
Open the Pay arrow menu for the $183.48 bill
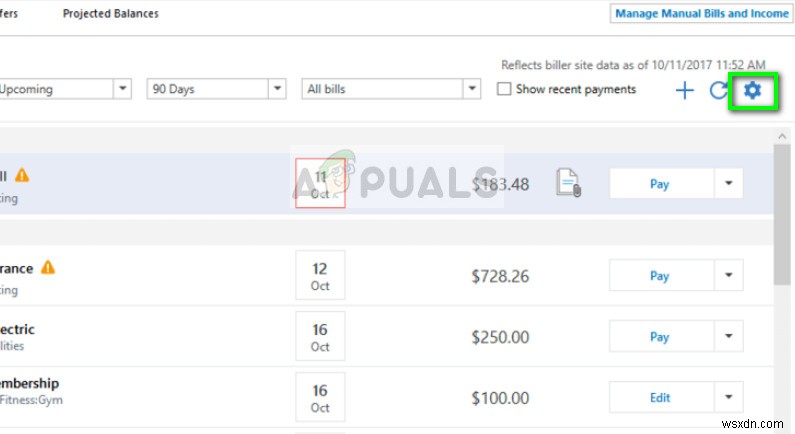(728, 184)
